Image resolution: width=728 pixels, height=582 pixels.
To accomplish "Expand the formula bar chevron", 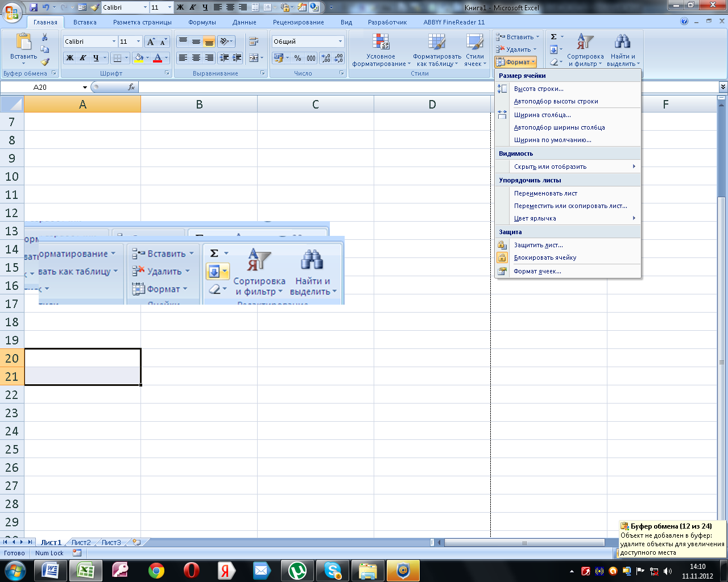I will 723,87.
